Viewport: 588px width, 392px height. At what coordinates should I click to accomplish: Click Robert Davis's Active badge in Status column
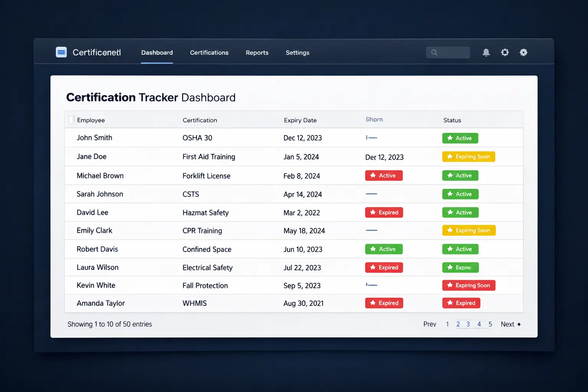(x=460, y=249)
